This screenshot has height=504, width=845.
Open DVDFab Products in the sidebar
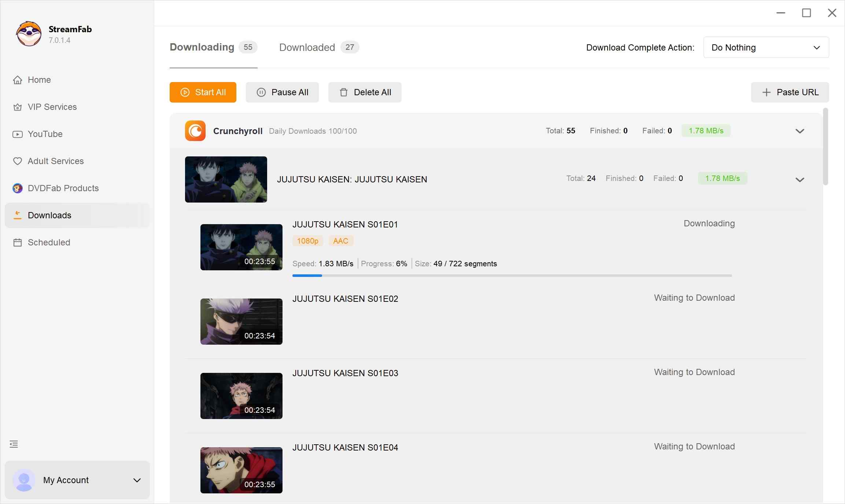(x=63, y=188)
